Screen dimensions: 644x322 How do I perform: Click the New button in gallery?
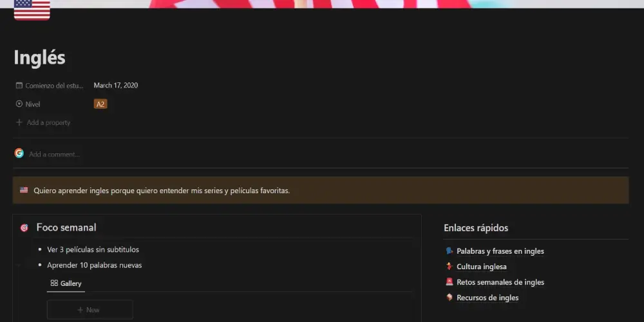pyautogui.click(x=90, y=310)
